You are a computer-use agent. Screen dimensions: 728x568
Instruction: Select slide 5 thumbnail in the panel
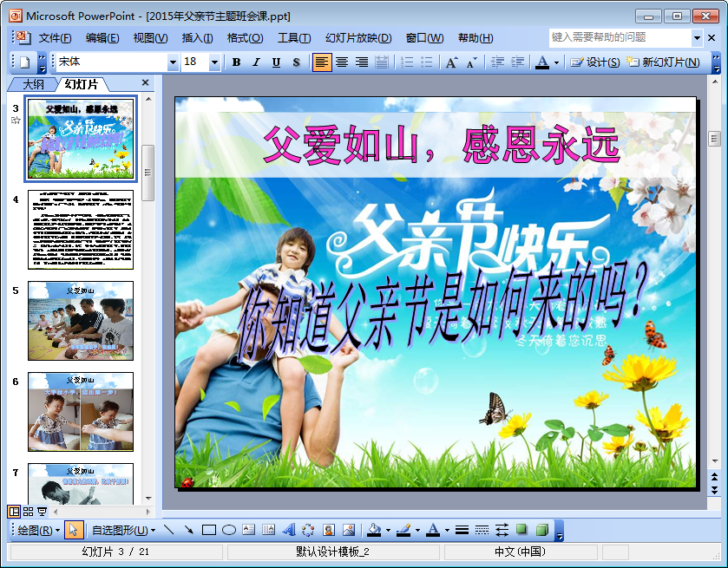click(x=81, y=320)
